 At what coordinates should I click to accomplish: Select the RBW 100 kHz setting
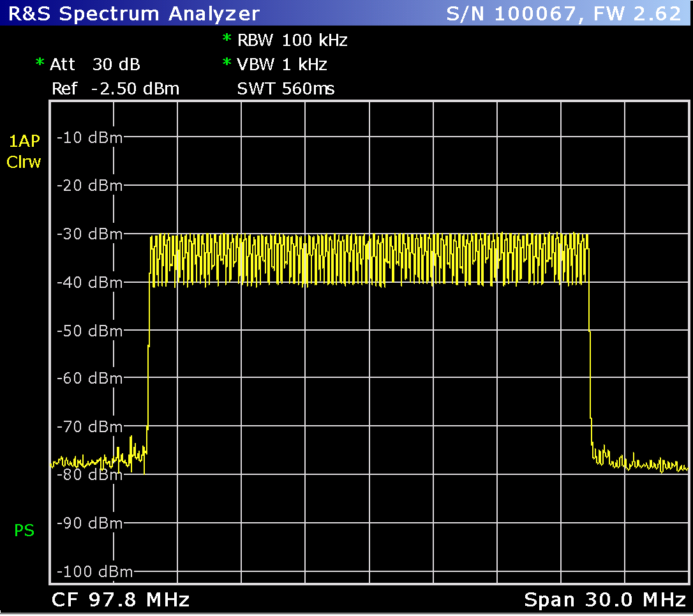point(293,40)
